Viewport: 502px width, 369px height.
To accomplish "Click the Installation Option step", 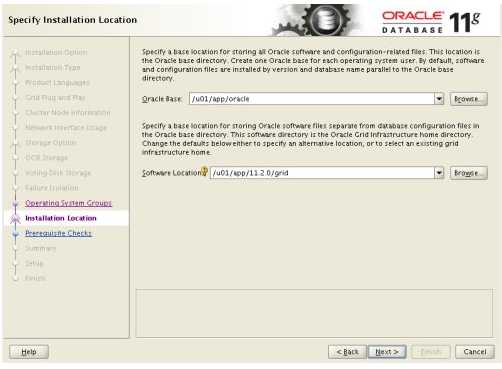I will tap(56, 52).
